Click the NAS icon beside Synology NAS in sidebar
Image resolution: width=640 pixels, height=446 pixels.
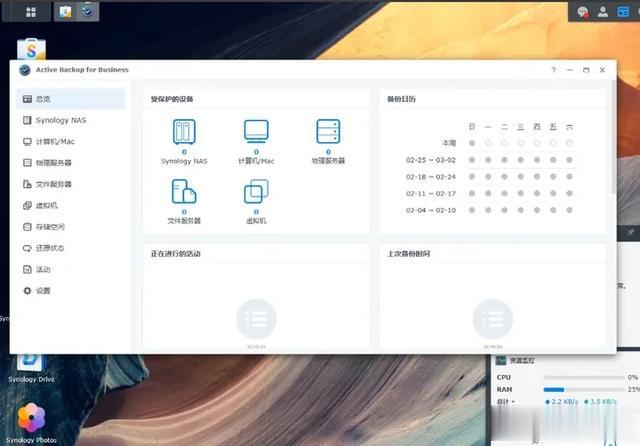pos(27,120)
